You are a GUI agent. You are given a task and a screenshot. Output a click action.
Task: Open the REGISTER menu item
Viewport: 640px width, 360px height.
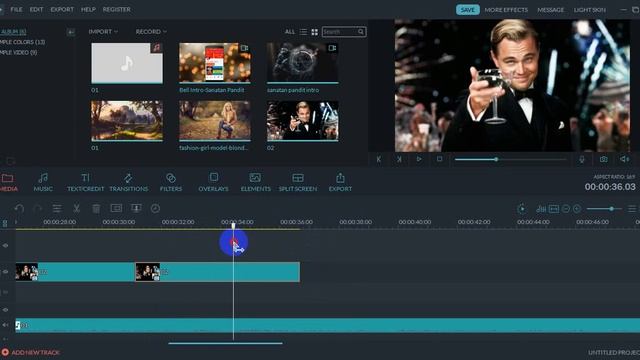116,9
